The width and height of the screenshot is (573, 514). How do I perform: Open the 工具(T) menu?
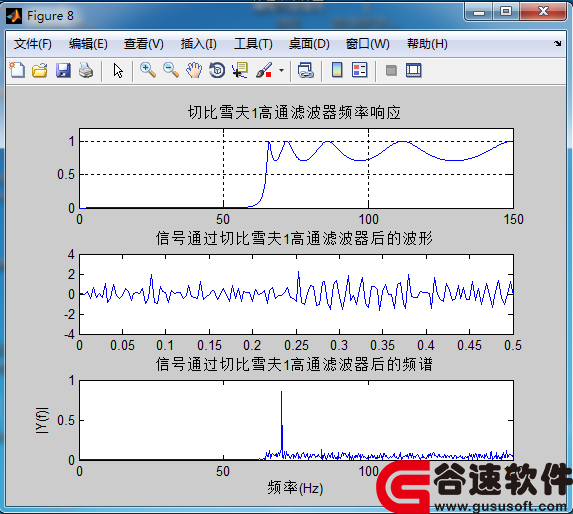(x=253, y=44)
